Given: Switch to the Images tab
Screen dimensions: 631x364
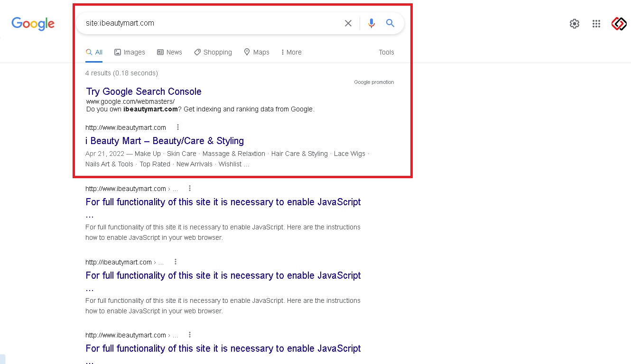Looking at the screenshot, I should [x=130, y=52].
